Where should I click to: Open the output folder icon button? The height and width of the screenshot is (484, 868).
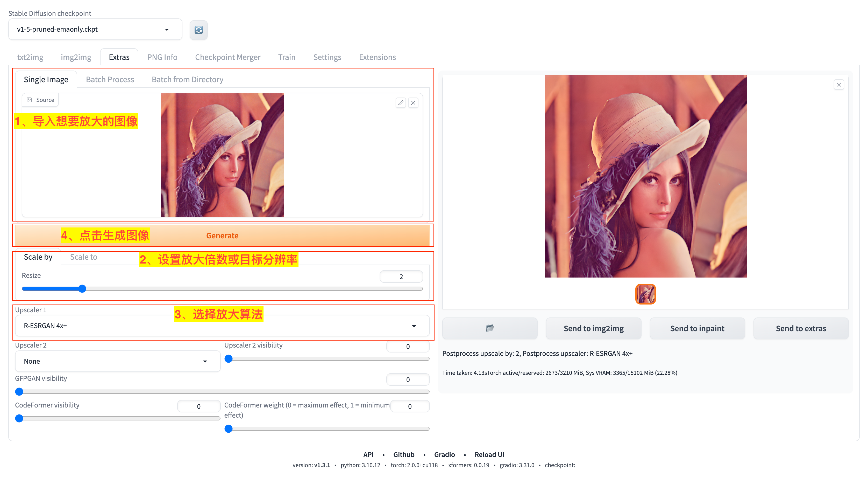pyautogui.click(x=490, y=328)
